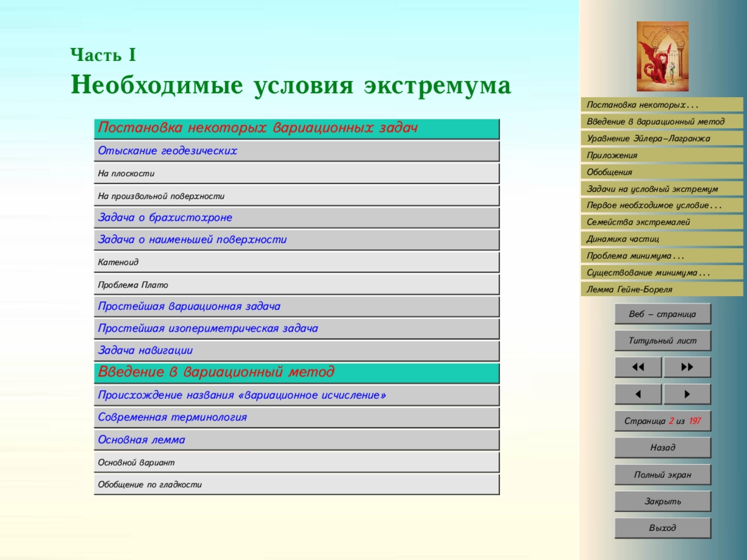The width and height of the screenshot is (747, 560).
Task: Open sidebar item Задачи на условный экстремум
Action: click(x=662, y=189)
